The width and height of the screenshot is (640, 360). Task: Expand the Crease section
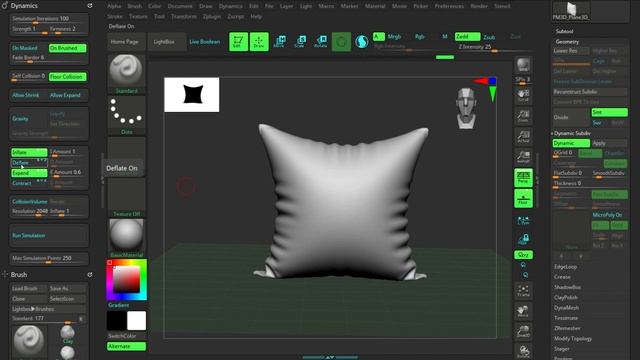coord(562,277)
